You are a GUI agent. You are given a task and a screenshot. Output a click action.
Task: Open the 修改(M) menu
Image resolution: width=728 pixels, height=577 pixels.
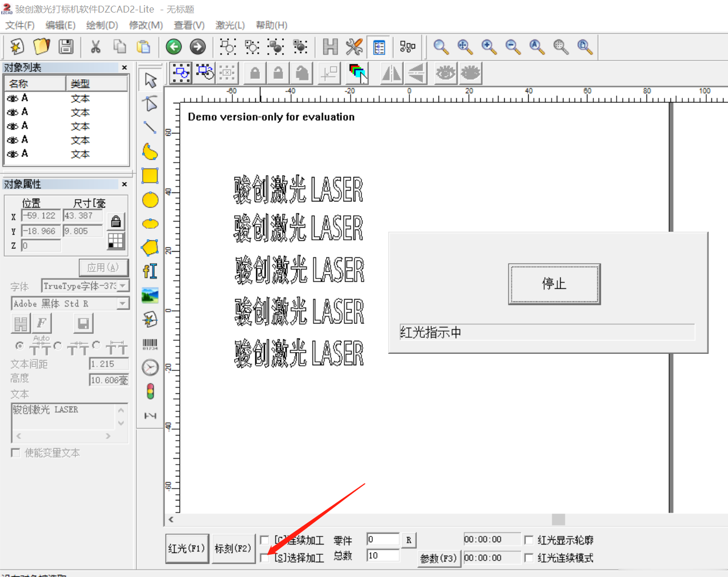click(146, 25)
